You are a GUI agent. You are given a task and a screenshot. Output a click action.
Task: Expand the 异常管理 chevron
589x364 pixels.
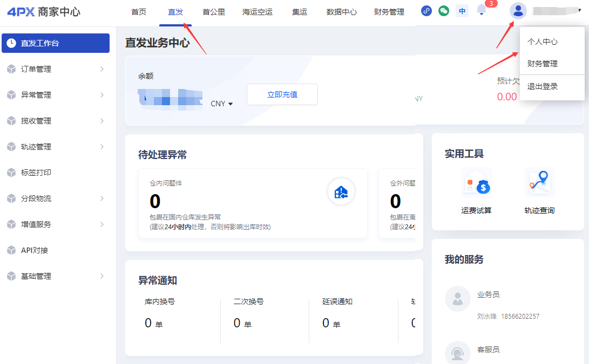(102, 95)
